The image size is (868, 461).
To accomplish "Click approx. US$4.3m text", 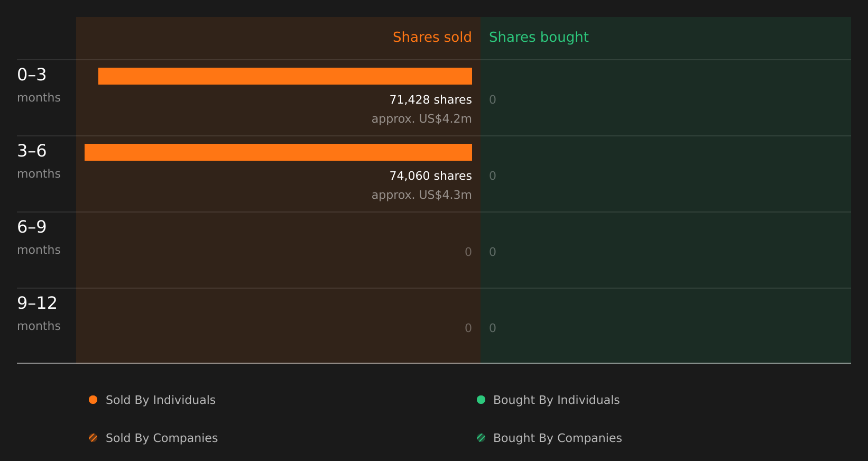I will pyautogui.click(x=421, y=195).
